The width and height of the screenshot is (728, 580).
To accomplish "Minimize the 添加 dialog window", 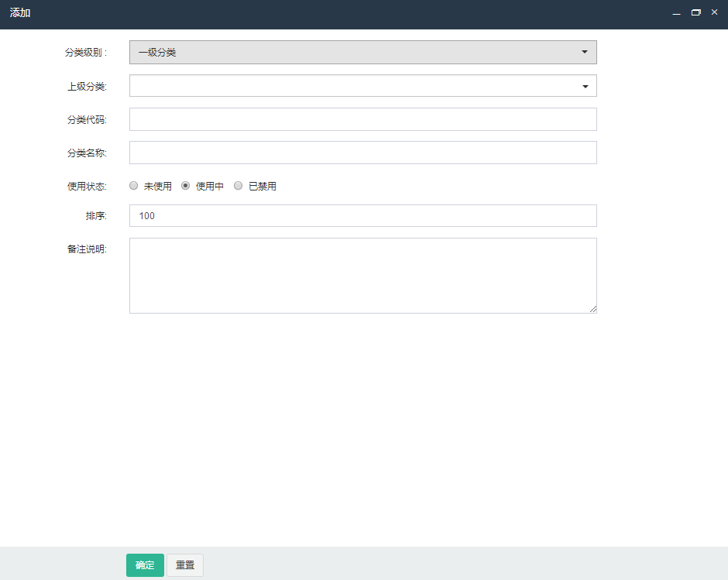I will [676, 13].
